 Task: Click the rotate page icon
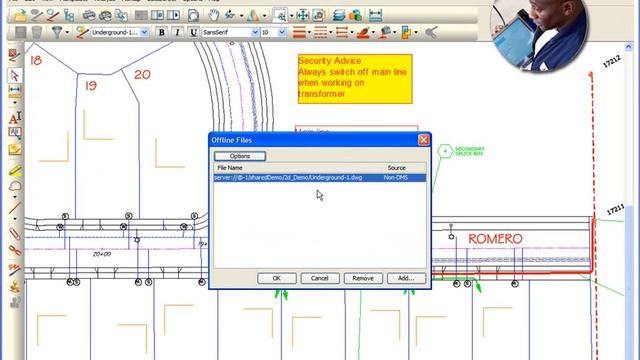pyautogui.click(x=193, y=16)
